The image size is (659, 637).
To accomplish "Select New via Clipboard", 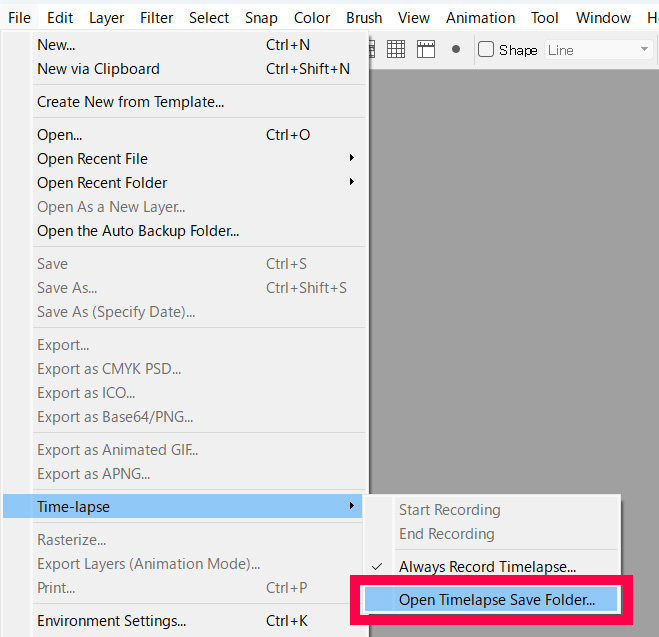I will tap(98, 69).
